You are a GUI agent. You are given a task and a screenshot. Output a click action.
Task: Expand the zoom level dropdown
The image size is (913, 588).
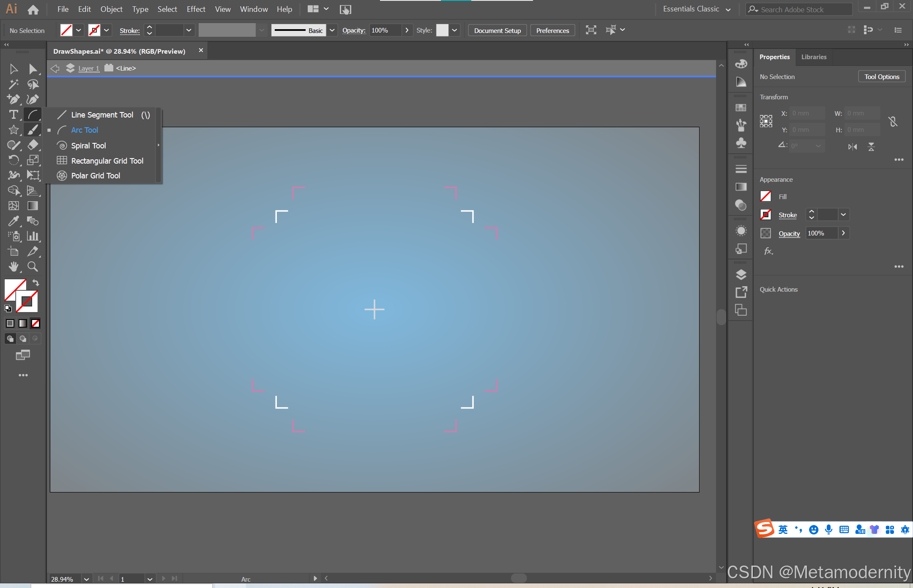tap(86, 579)
